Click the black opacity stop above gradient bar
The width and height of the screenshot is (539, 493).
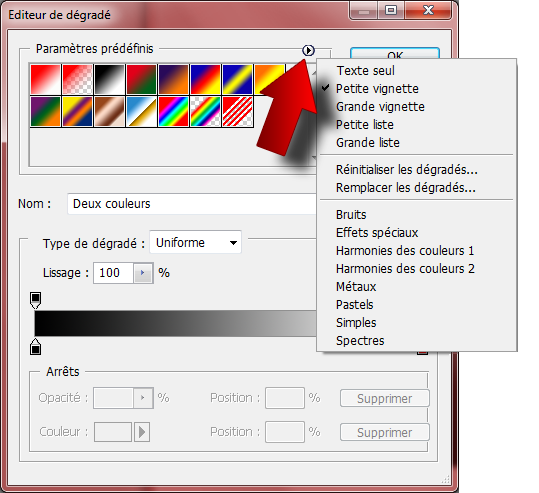coord(35,300)
